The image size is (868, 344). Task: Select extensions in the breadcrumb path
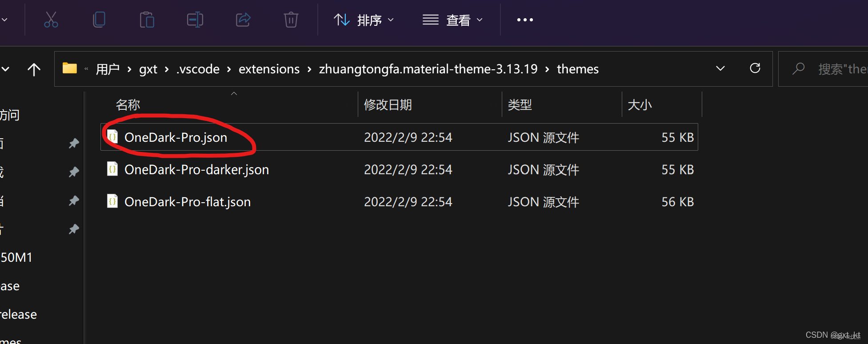tap(269, 69)
